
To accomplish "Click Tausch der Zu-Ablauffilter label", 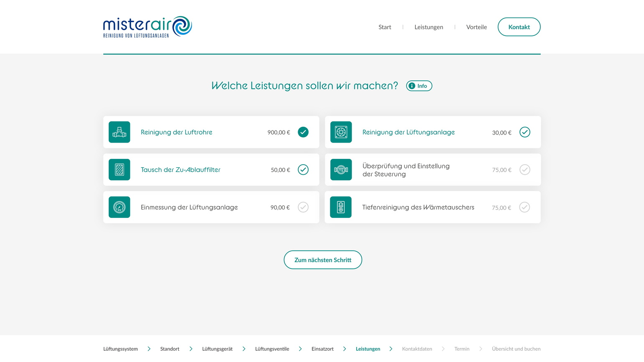I will tap(181, 170).
